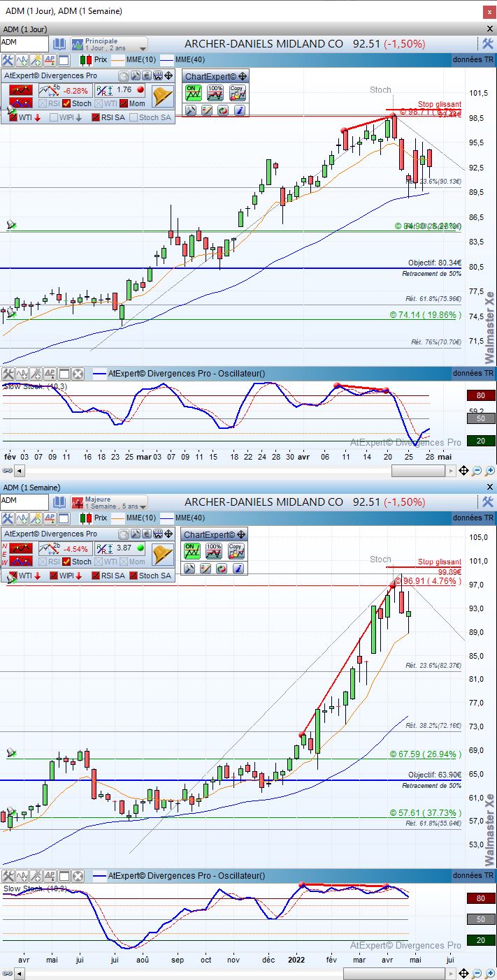Screen dimensions: 497x980
Task: Click the right scroll arrow below the weekly oscillator
Action: [449, 974]
